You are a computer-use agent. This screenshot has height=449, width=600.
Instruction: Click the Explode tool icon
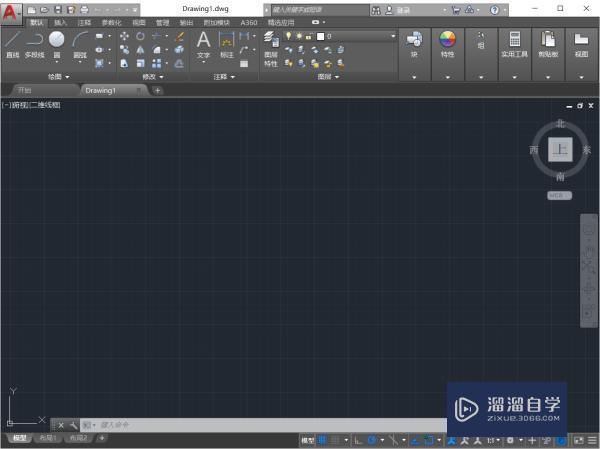(x=179, y=50)
